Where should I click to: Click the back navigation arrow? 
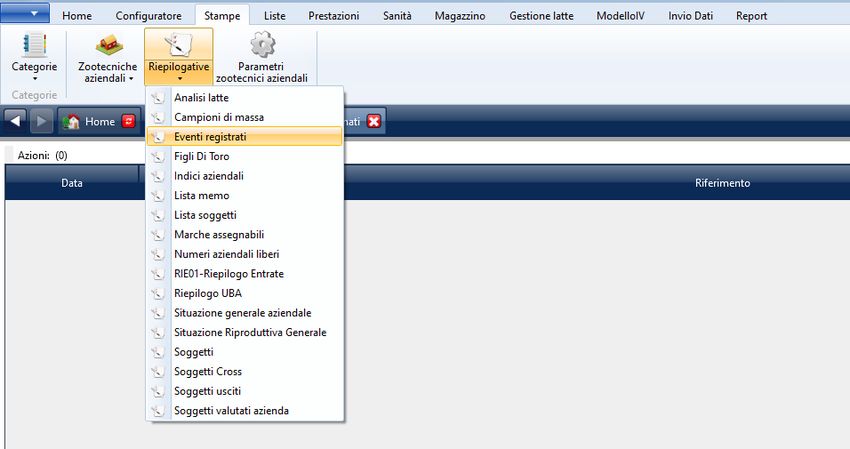(x=16, y=121)
